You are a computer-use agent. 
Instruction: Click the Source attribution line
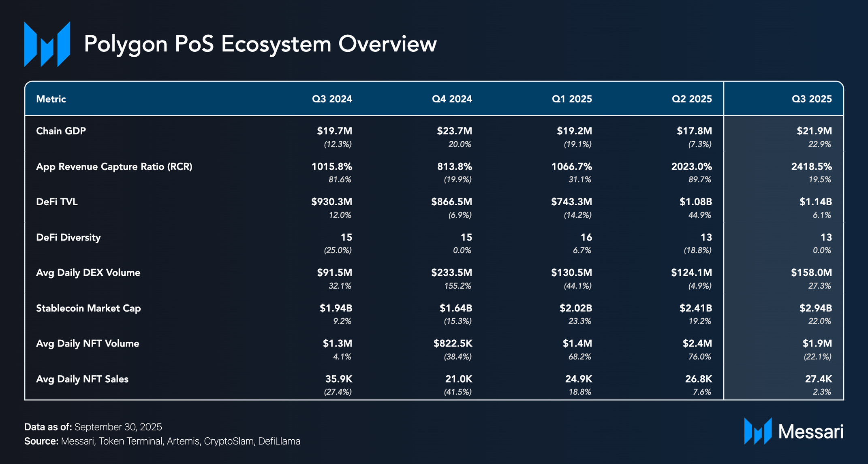(162, 441)
